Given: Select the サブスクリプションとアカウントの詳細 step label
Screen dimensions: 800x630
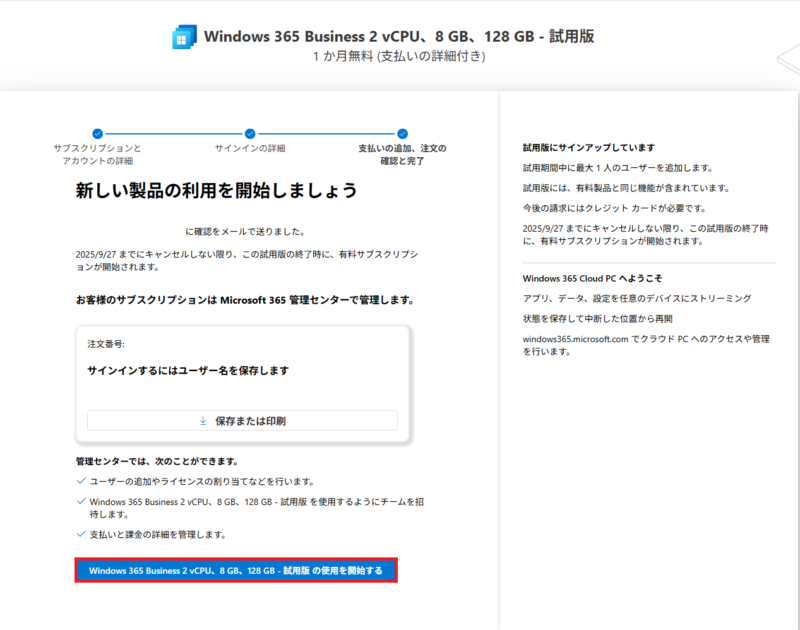Looking at the screenshot, I should coord(97,155).
